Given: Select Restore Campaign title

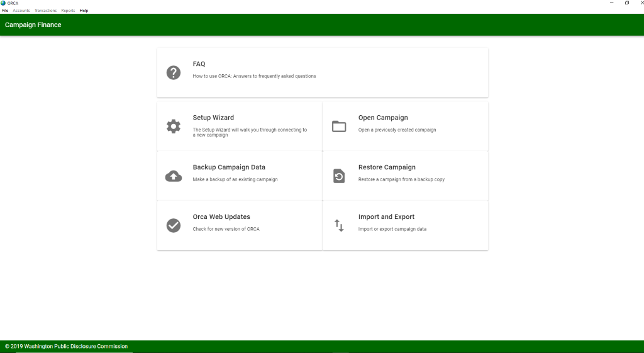Looking at the screenshot, I should click(x=387, y=167).
